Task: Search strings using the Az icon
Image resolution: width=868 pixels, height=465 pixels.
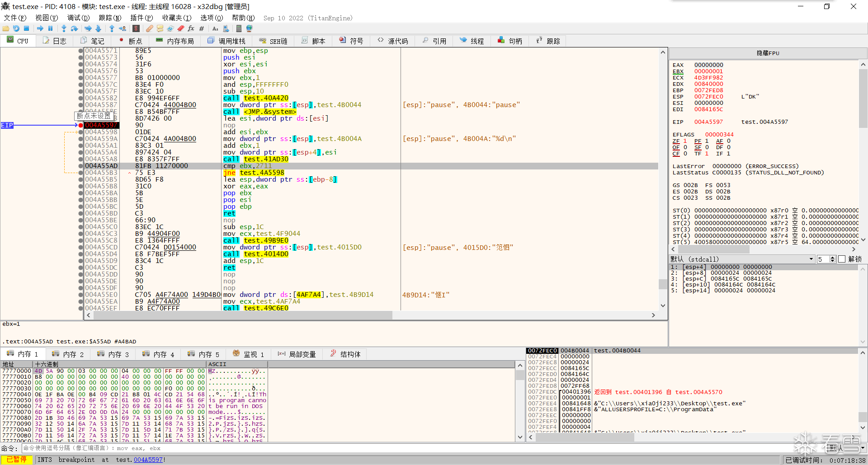Action: coord(215,28)
